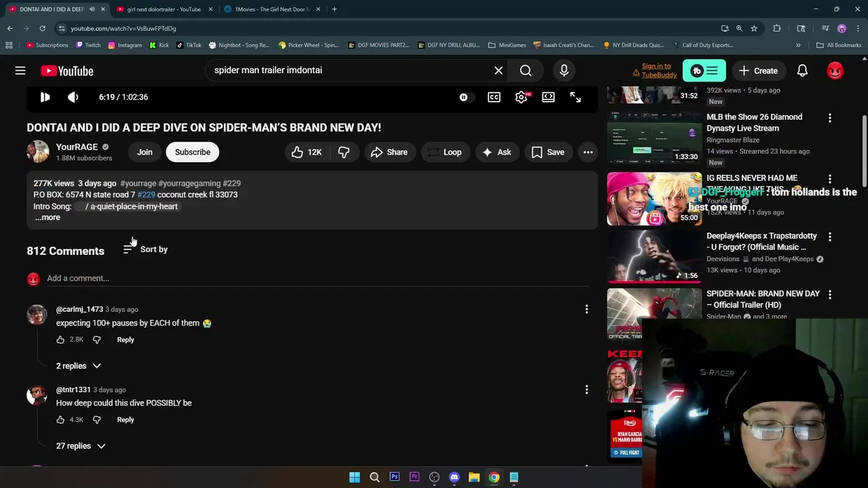Image resolution: width=868 pixels, height=488 pixels.
Task: Click the Ask button
Action: (x=496, y=152)
